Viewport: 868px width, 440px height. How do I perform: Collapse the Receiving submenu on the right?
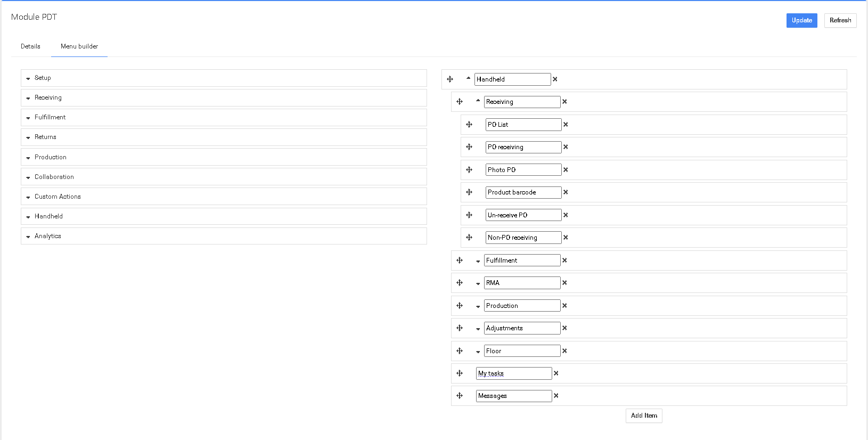tap(478, 101)
